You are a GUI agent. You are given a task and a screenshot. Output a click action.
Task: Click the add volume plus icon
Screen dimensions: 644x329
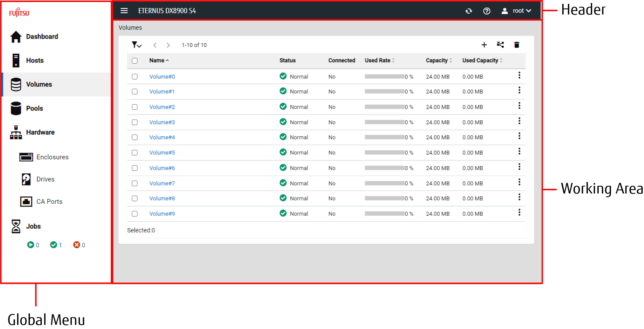click(x=485, y=45)
